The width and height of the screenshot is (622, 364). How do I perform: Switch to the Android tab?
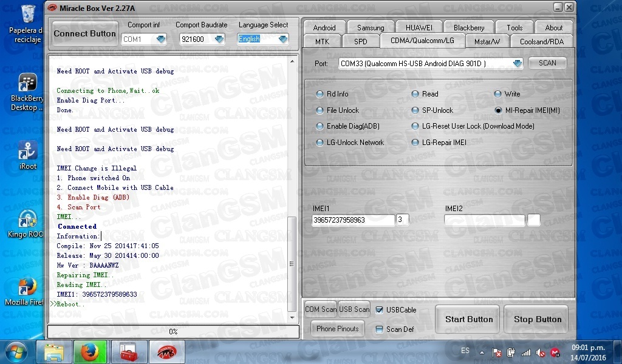[x=324, y=28]
